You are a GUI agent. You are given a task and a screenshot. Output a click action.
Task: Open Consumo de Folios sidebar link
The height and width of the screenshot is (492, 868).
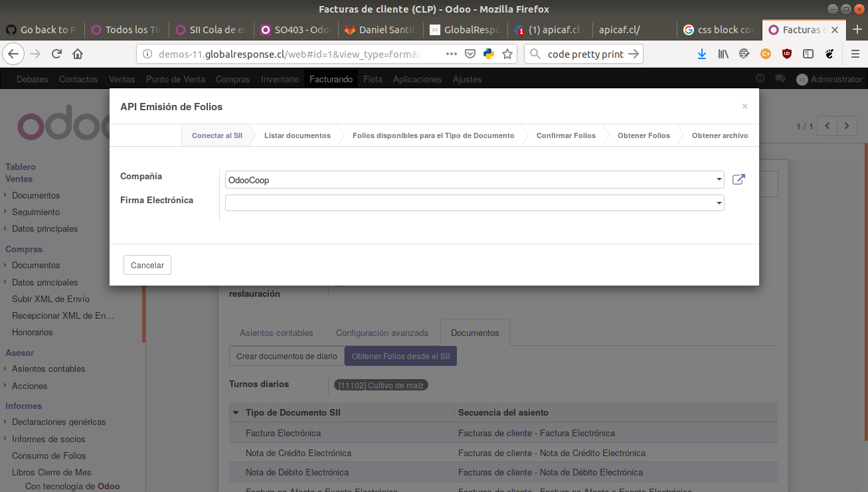tap(49, 455)
